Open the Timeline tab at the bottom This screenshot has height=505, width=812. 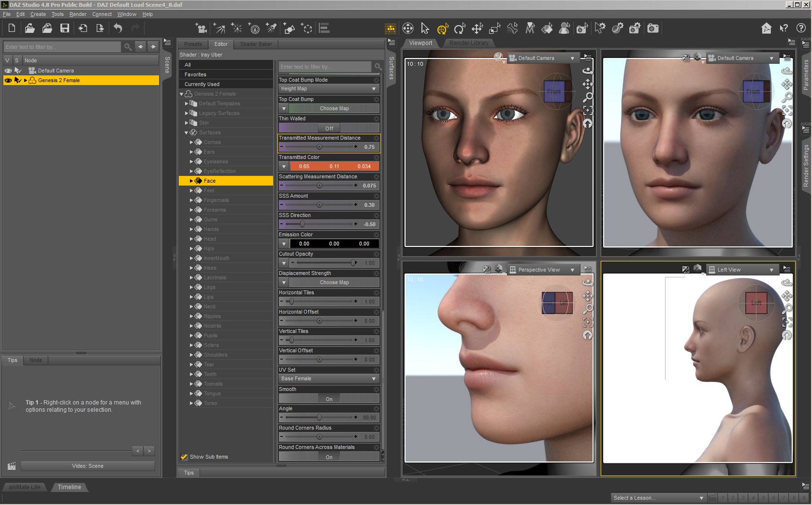click(x=69, y=487)
